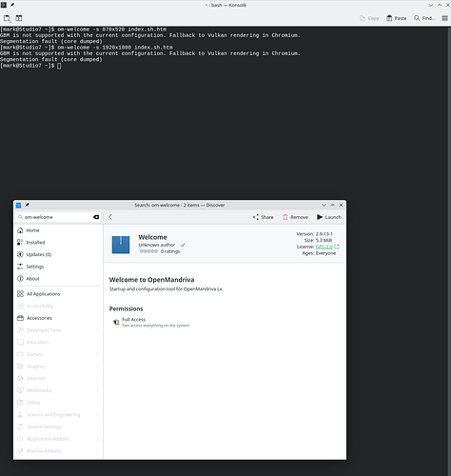Open Home in Discover sidebar
This screenshot has height=476, width=451.
click(x=59, y=230)
